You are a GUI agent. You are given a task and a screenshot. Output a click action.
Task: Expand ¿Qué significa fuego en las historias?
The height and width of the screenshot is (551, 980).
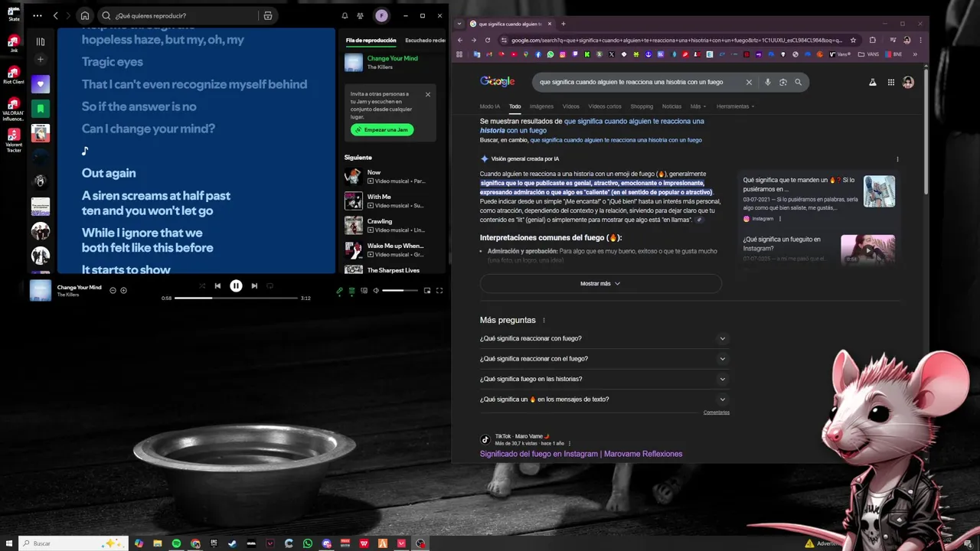(x=604, y=379)
